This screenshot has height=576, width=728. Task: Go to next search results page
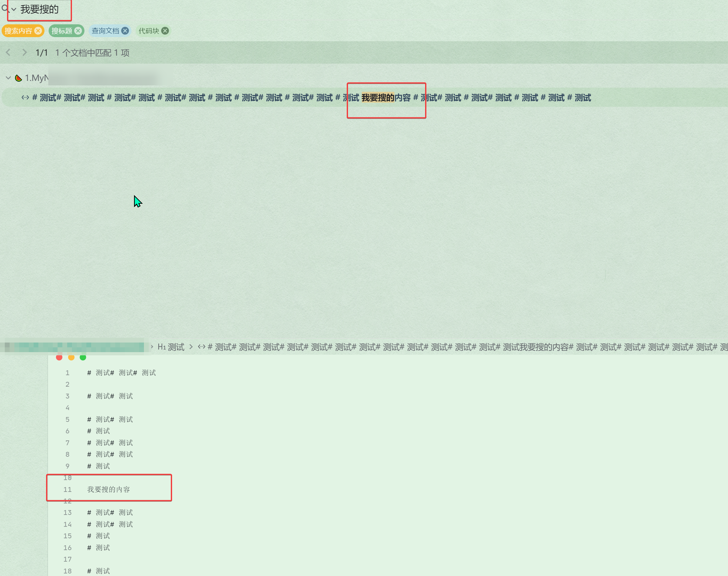24,52
